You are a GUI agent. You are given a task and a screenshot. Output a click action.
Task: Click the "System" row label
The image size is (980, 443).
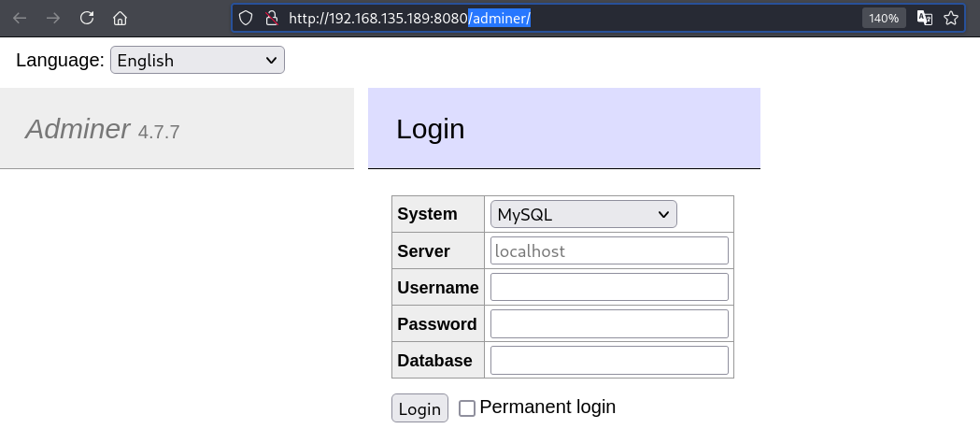(428, 214)
